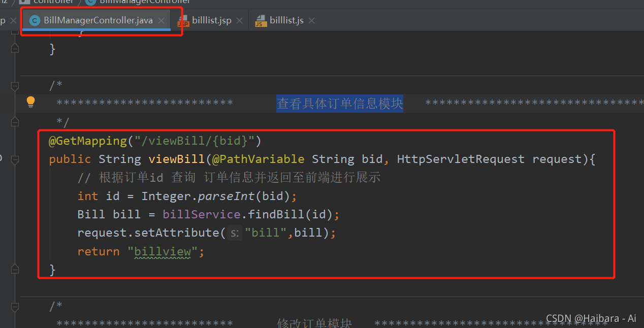644x328 pixels.
Task: Close the billlist.jsp tab
Action: pos(240,21)
